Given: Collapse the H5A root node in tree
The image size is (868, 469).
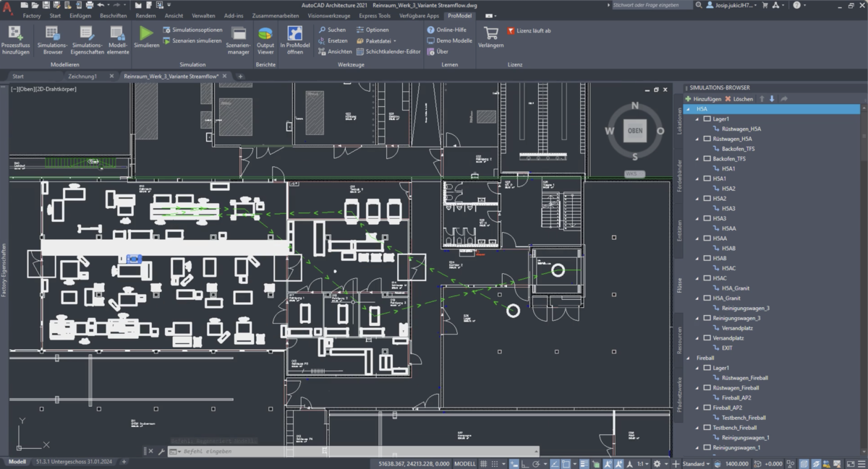Looking at the screenshot, I should point(688,109).
